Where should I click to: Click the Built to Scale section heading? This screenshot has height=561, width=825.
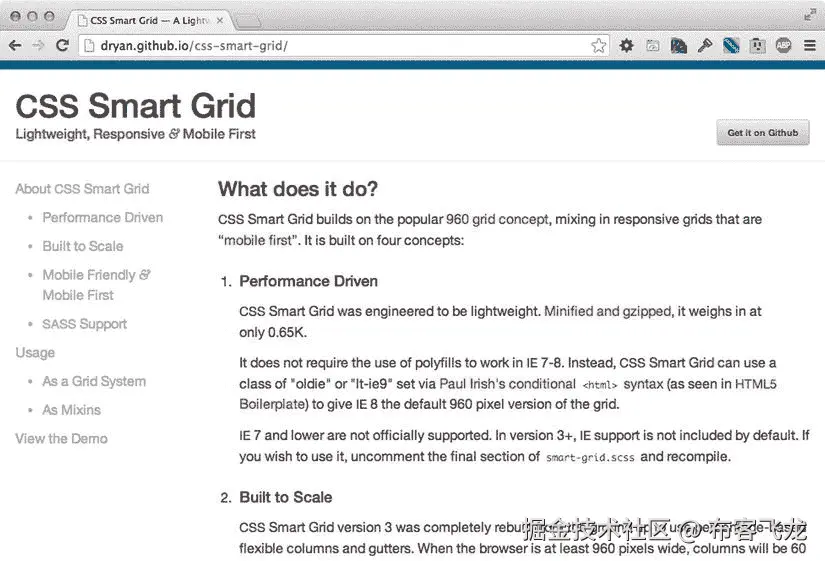(x=286, y=497)
